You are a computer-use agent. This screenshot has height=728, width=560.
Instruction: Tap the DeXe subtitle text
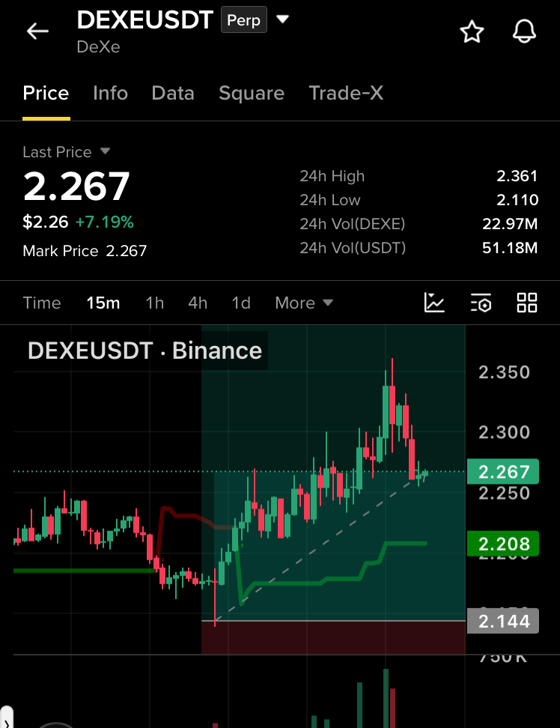[x=98, y=47]
